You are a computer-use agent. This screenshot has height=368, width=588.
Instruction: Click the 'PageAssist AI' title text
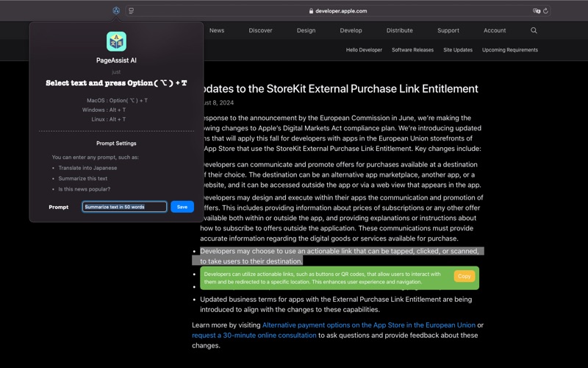coord(116,60)
